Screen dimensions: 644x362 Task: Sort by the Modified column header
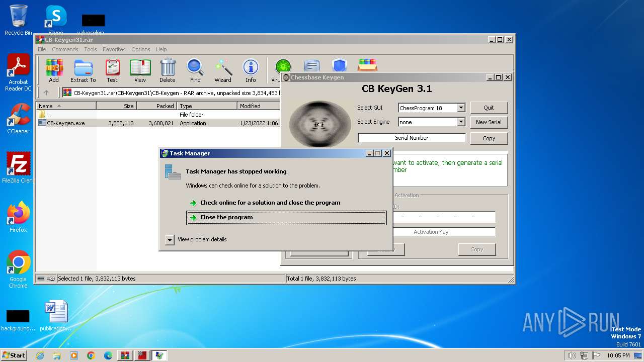click(259, 106)
